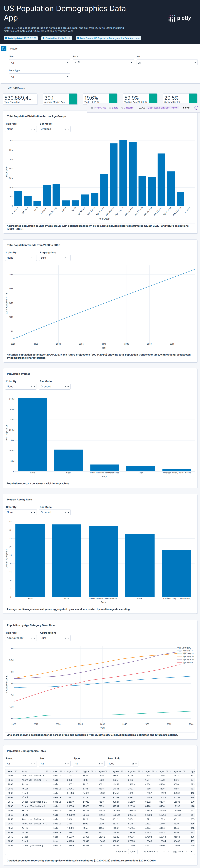
Task: Jump to last table page icon
Action: 191,851
